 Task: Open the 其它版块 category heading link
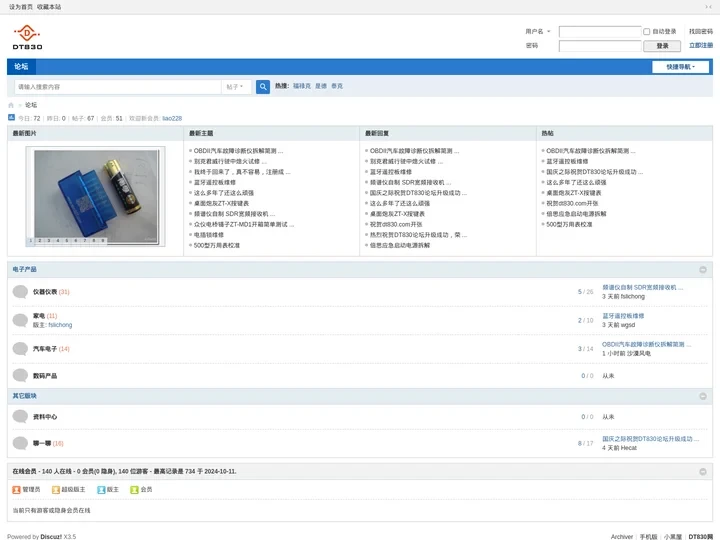click(24, 396)
